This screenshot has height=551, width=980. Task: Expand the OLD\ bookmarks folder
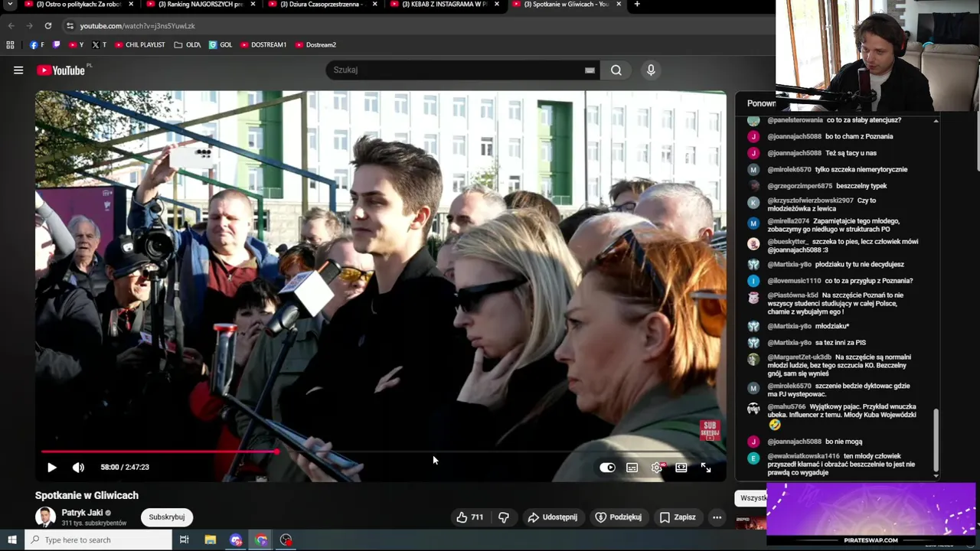click(x=188, y=44)
